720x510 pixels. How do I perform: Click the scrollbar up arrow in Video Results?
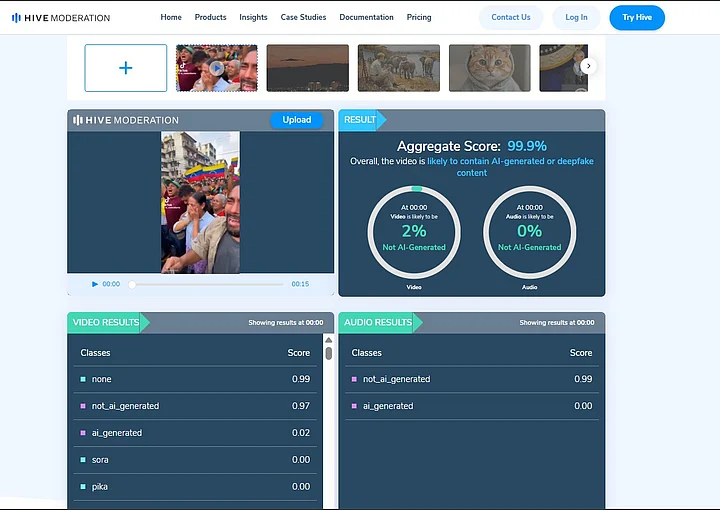click(328, 341)
